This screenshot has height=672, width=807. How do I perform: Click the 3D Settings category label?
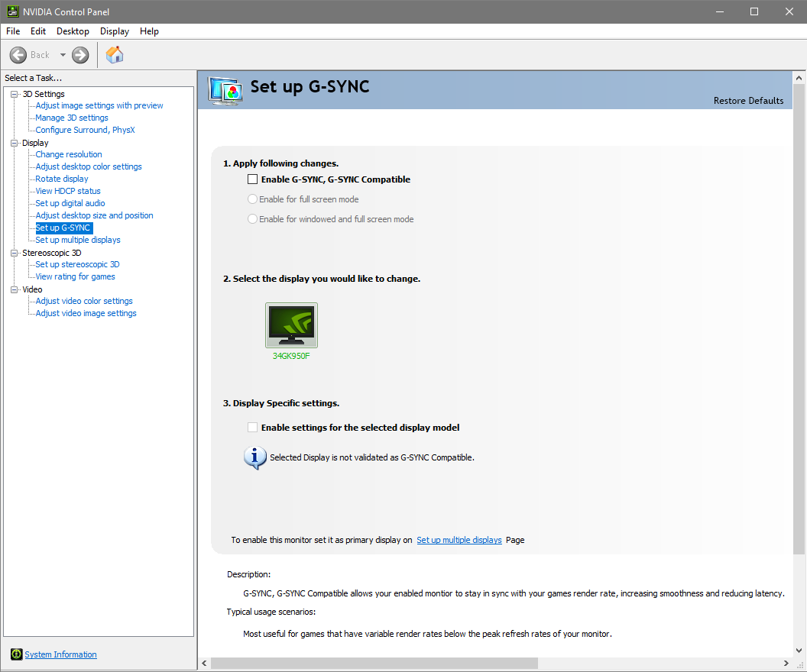coord(44,94)
